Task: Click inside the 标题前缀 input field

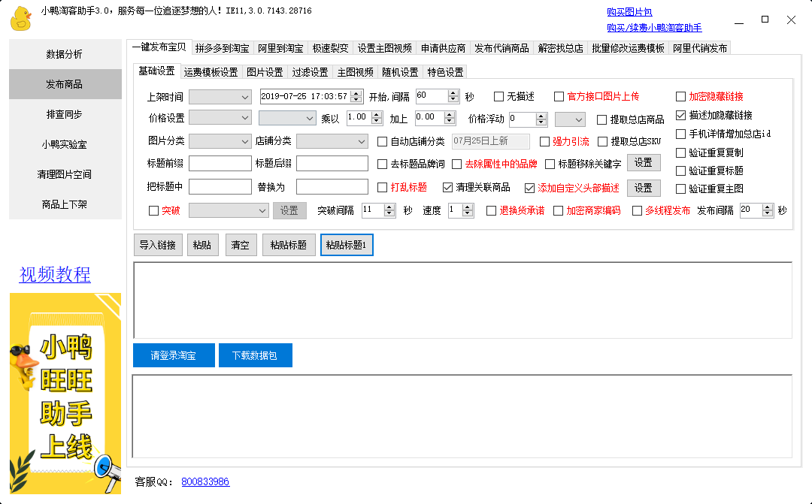Action: tap(220, 163)
